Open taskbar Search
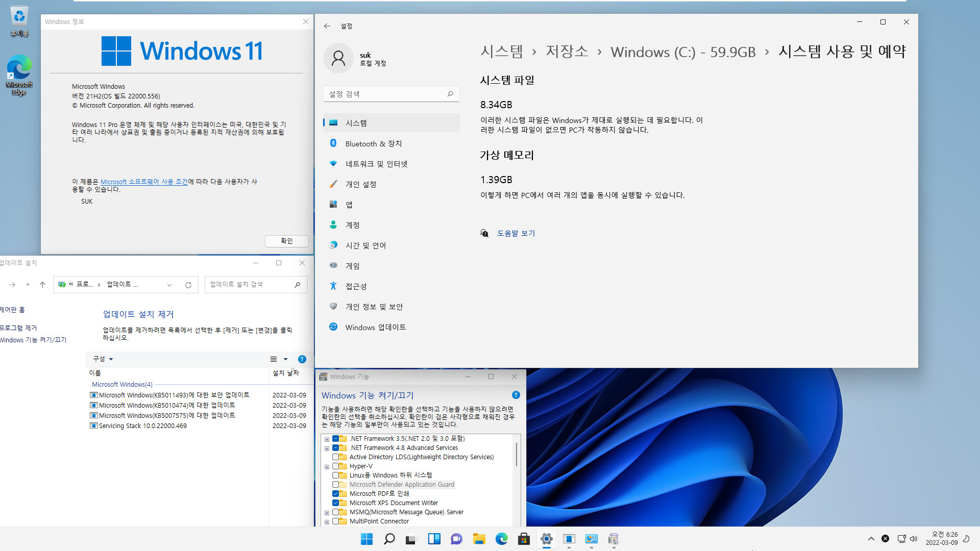Screen dimensions: 980x551 (x=389, y=539)
